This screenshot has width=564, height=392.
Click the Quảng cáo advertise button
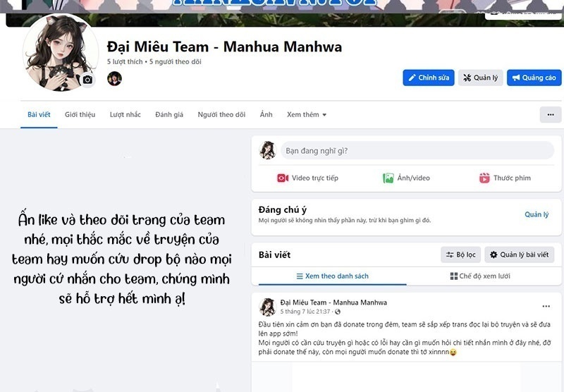coord(534,78)
